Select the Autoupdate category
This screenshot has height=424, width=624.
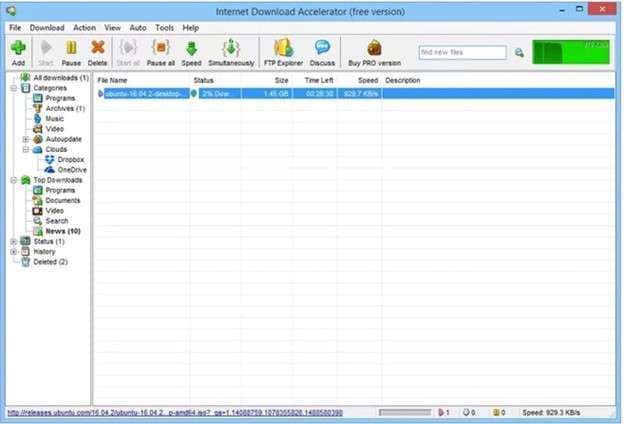pos(63,139)
